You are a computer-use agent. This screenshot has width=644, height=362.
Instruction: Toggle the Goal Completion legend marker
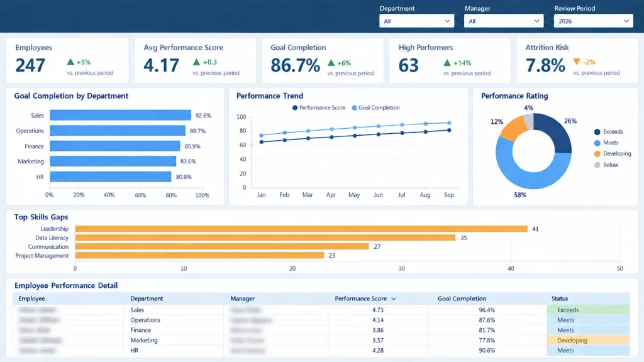coord(355,107)
